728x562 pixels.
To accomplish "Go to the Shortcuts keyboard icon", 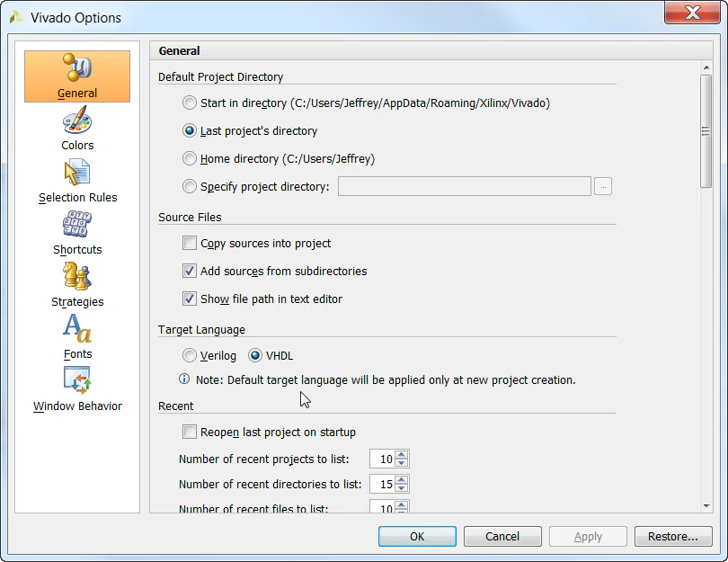I will [x=77, y=225].
